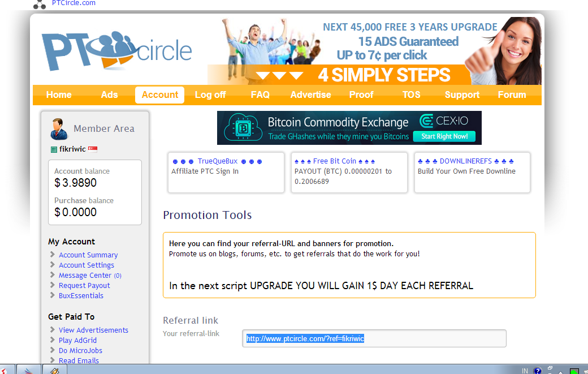Screen dimensions: 588x374
Task: Open the DOWNLINEREFS ad link
Action: [x=466, y=161]
